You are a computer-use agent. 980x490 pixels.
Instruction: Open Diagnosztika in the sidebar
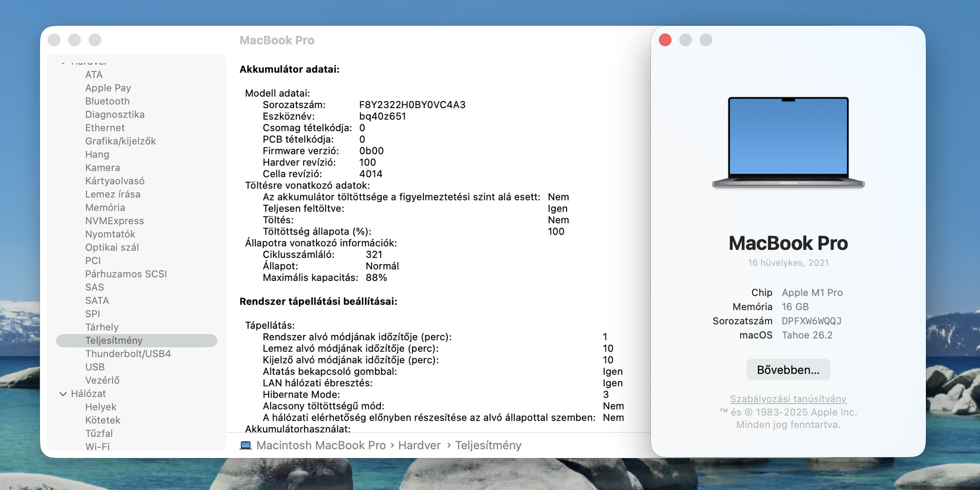pyautogui.click(x=115, y=114)
